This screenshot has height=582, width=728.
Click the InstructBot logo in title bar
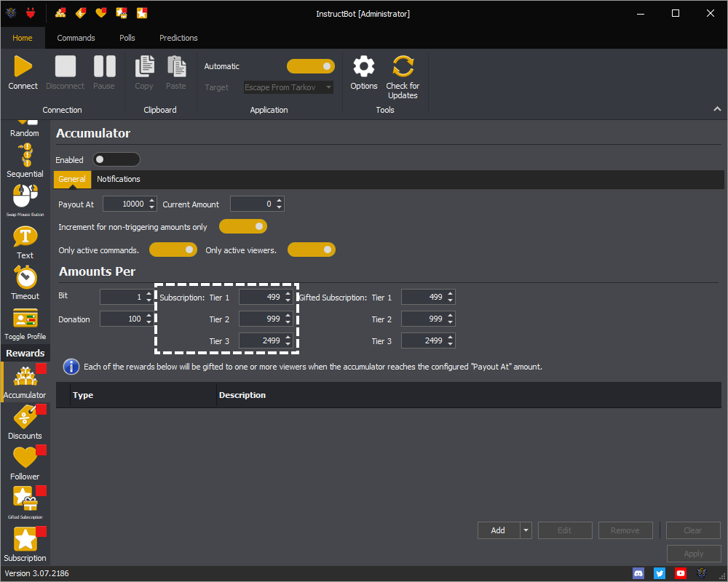pos(11,13)
